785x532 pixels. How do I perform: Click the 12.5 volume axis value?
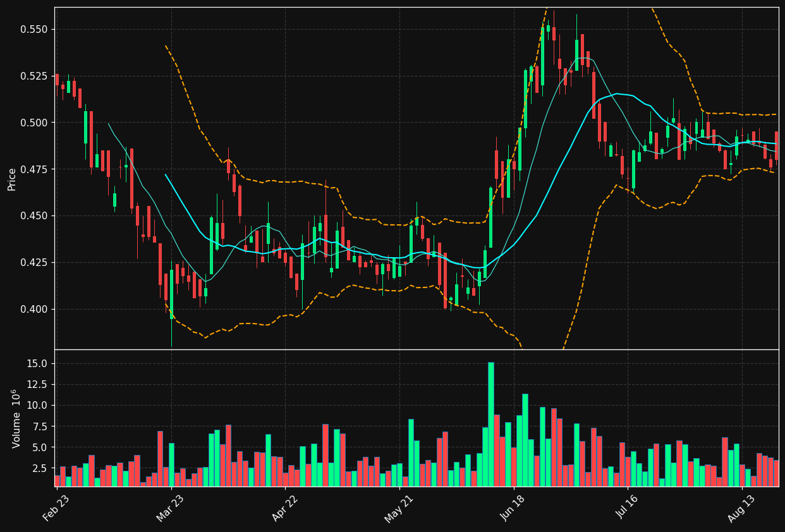[37, 384]
